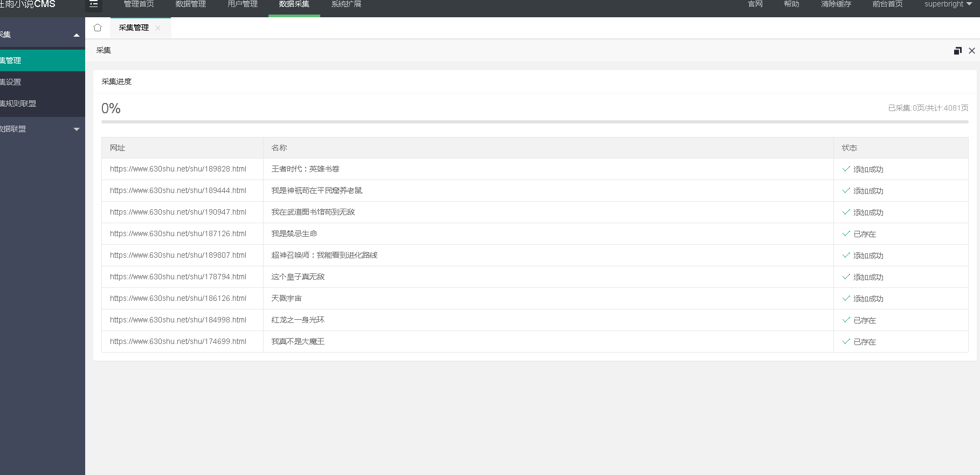This screenshot has height=475, width=980.
Task: Click the collection progress bar
Action: coord(535,122)
